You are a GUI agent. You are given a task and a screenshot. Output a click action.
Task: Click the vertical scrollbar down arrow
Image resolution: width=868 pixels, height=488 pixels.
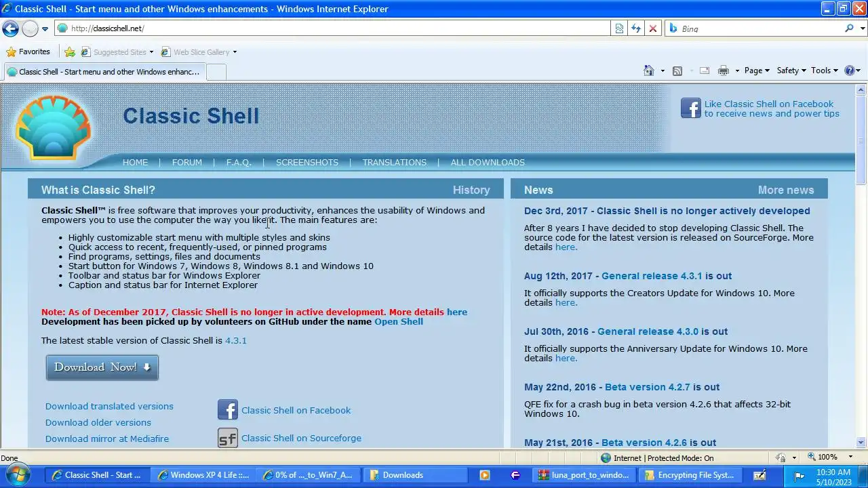coord(861,442)
